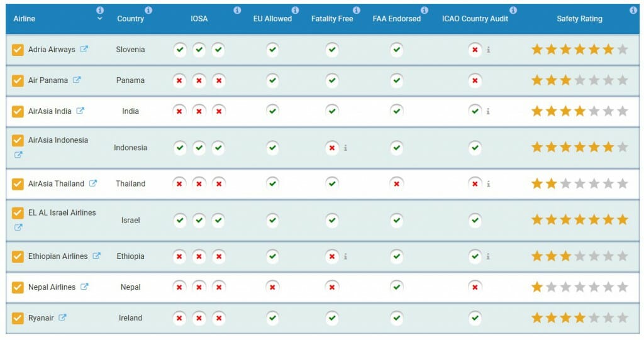Click the info icon above IOSA header

coord(237,10)
